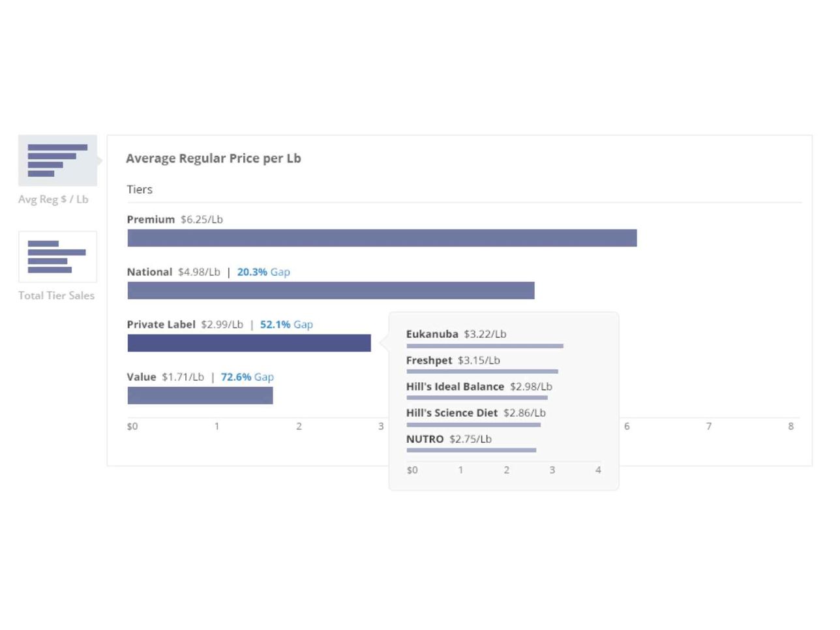Select the Avg Reg $ / Lb chart icon
This screenshot has width=840, height=630.
tap(57, 160)
